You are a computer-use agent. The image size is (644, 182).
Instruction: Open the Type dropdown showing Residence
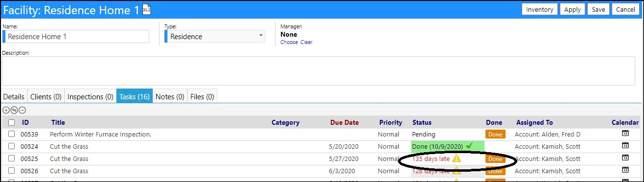pos(215,36)
